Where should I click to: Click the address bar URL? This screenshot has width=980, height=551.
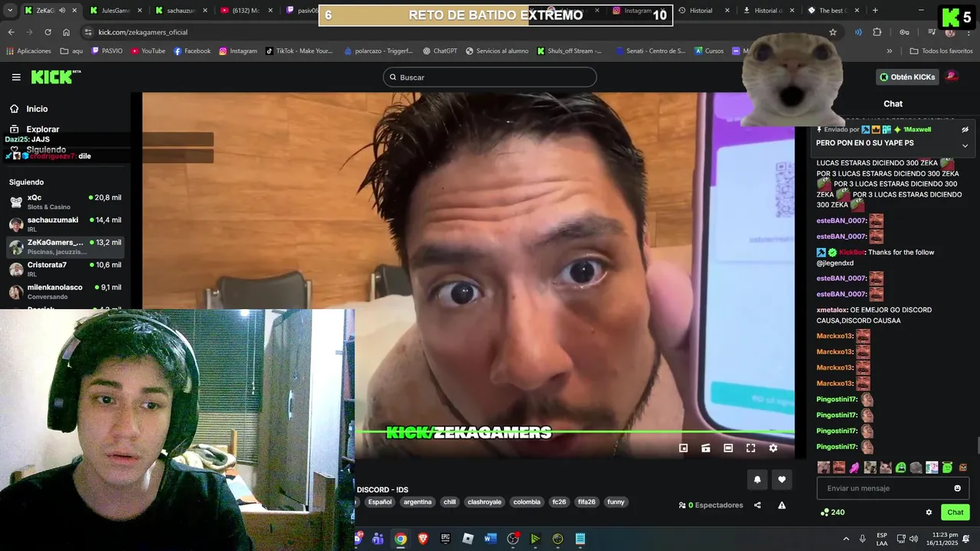(x=143, y=32)
